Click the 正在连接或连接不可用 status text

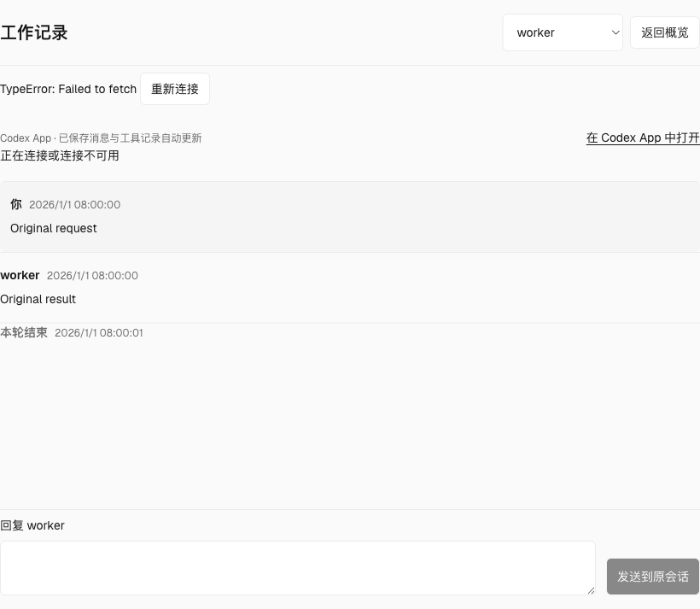click(60, 155)
